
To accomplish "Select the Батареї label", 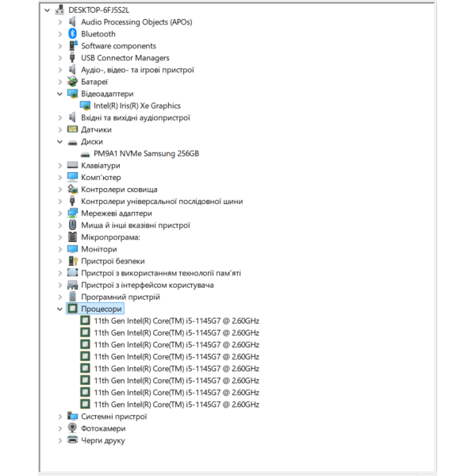I will pyautogui.click(x=94, y=82).
